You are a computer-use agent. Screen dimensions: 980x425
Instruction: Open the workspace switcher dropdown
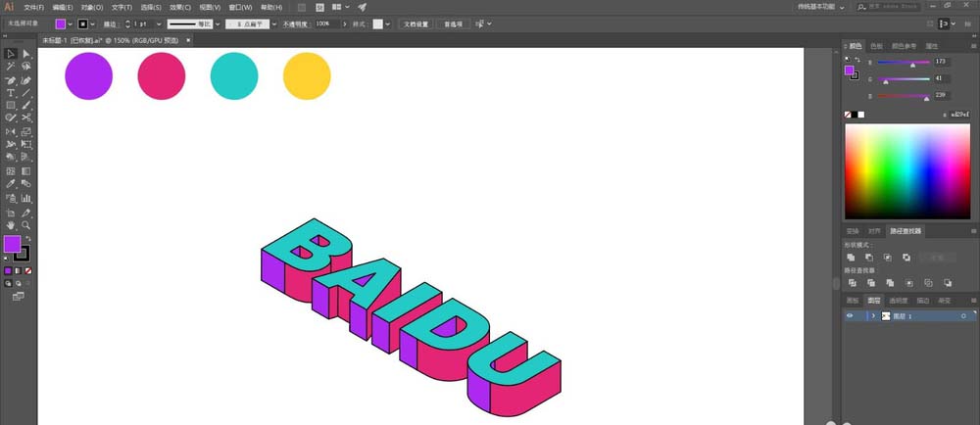[821, 7]
